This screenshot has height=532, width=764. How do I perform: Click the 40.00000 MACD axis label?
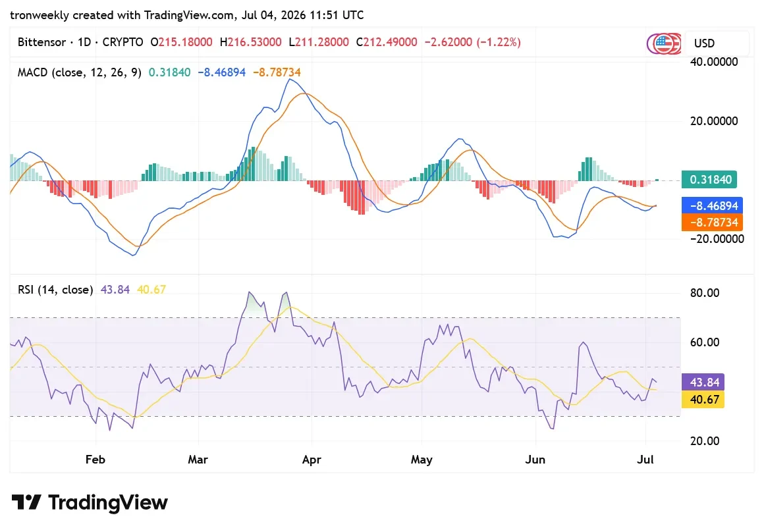click(x=714, y=62)
